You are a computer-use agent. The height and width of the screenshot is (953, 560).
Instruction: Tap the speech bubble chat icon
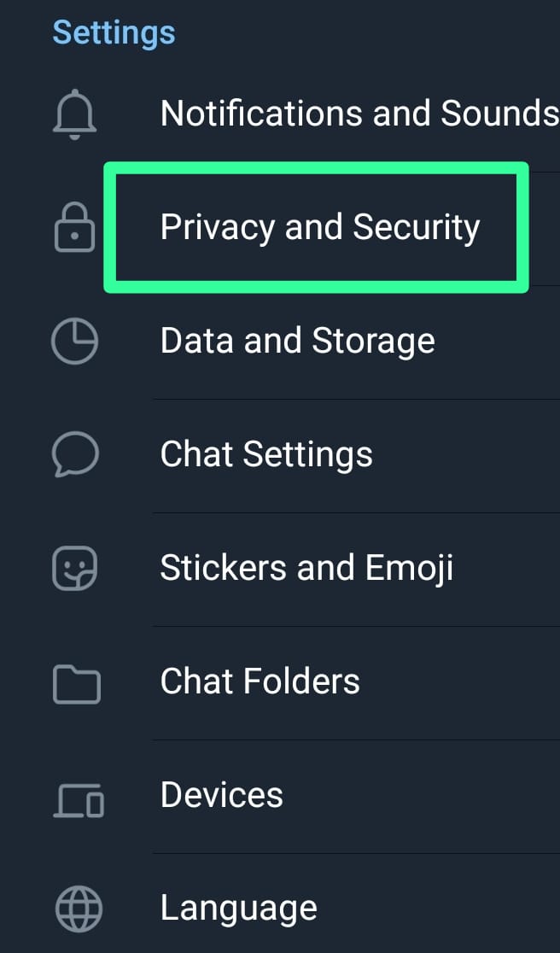point(75,454)
